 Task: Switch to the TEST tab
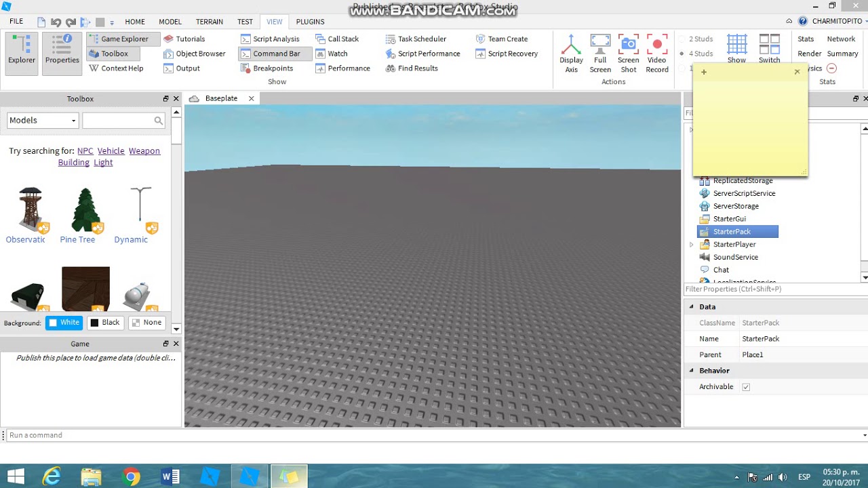(245, 22)
